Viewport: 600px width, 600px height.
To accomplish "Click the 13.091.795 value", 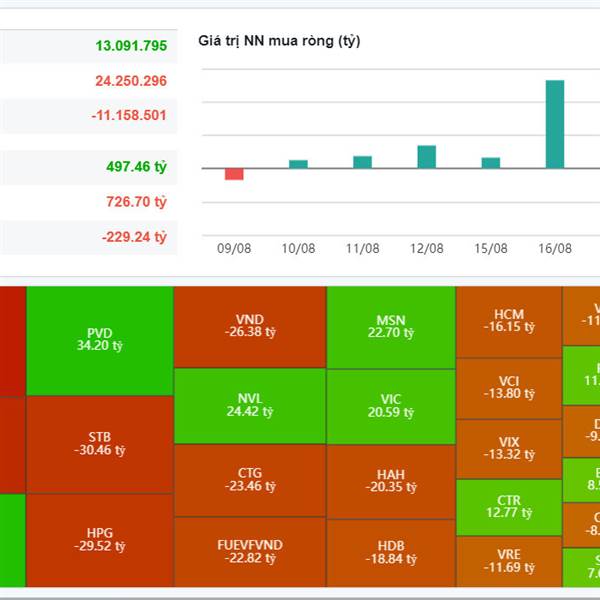I will point(131,46).
